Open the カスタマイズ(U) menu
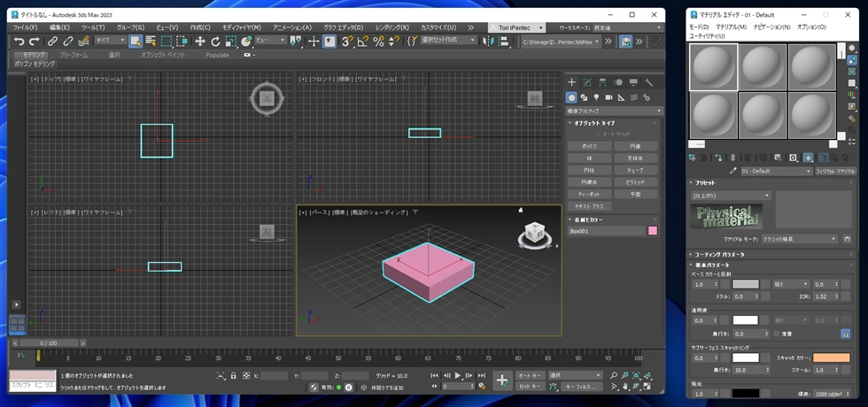This screenshot has width=868, height=407. 438,27
